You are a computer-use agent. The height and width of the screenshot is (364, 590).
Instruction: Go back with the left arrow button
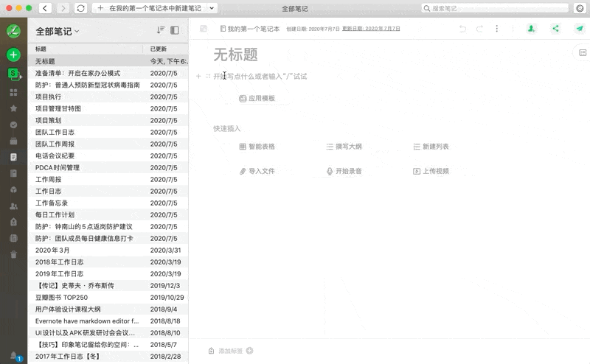point(45,8)
